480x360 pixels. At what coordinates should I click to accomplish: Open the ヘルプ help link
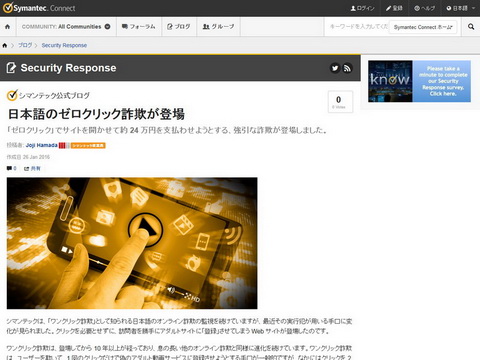click(425, 8)
